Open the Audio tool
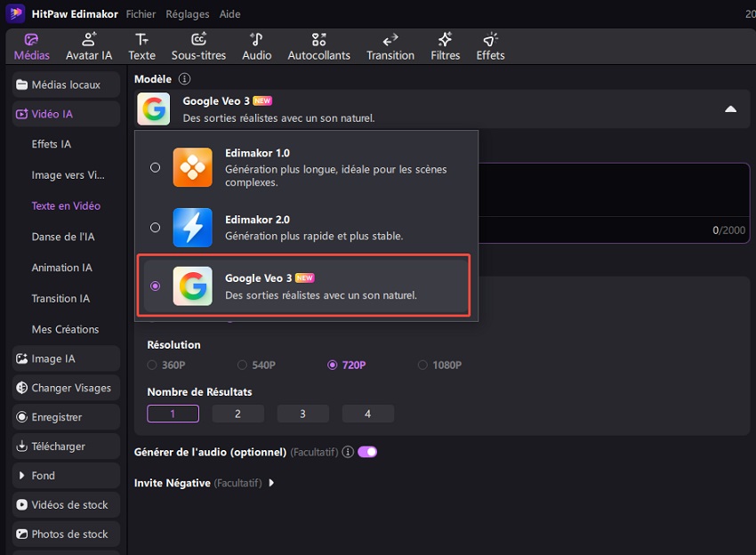 pyautogui.click(x=256, y=46)
